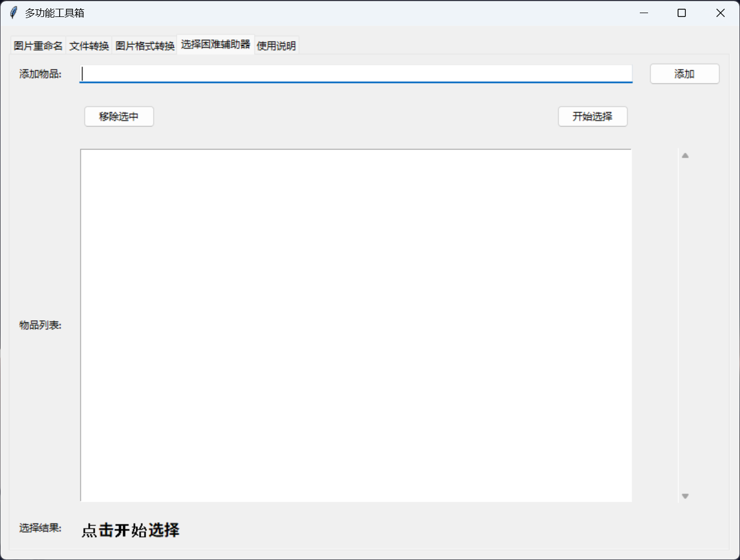Start choosing with the 开始选择 button
This screenshot has width=740, height=560.
592,117
